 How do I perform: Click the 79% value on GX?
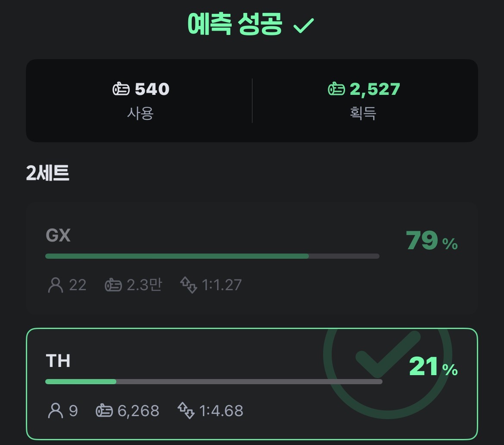click(x=431, y=241)
